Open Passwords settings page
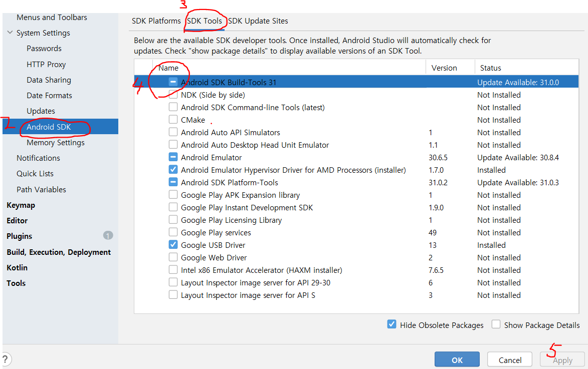The width and height of the screenshot is (588, 369). pyautogui.click(x=44, y=49)
